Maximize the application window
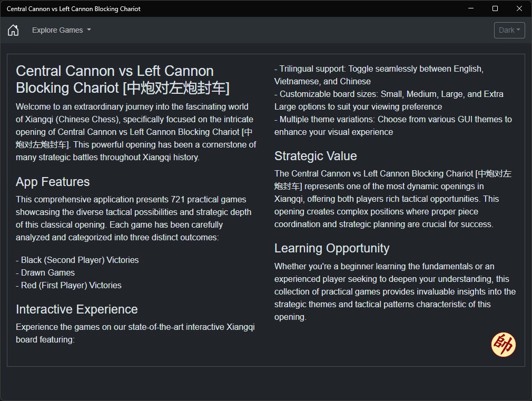The height and width of the screenshot is (401, 532). coord(495,8)
